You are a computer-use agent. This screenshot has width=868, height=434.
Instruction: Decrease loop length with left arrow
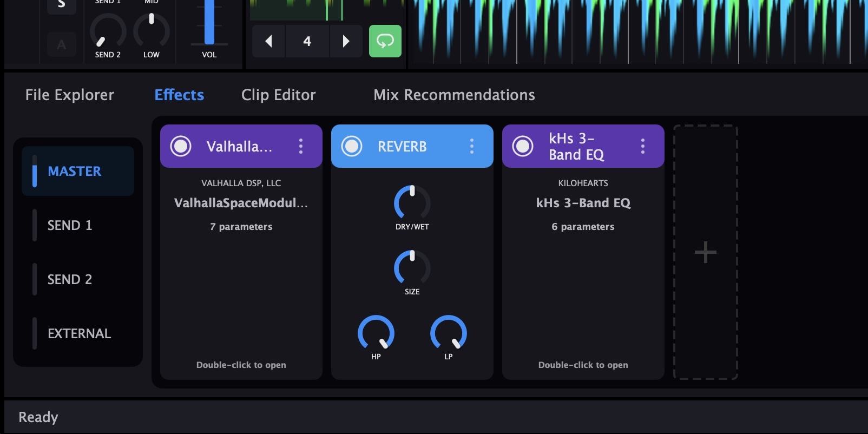click(x=268, y=41)
